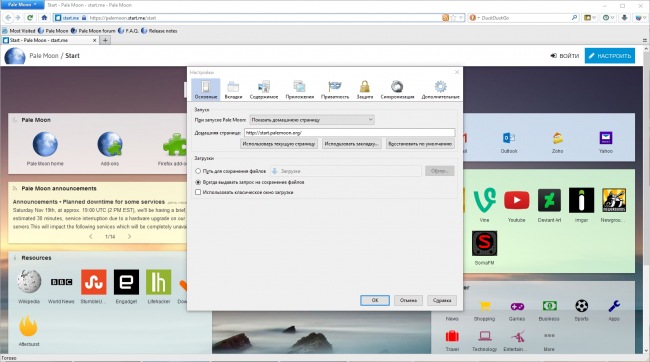The height and width of the screenshot is (362, 650).
Task: Open the Pale Moon application menu dropdown
Action: 22,5
